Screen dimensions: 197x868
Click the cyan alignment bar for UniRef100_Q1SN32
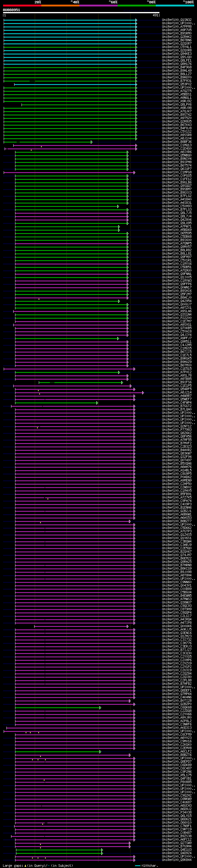point(70,20)
